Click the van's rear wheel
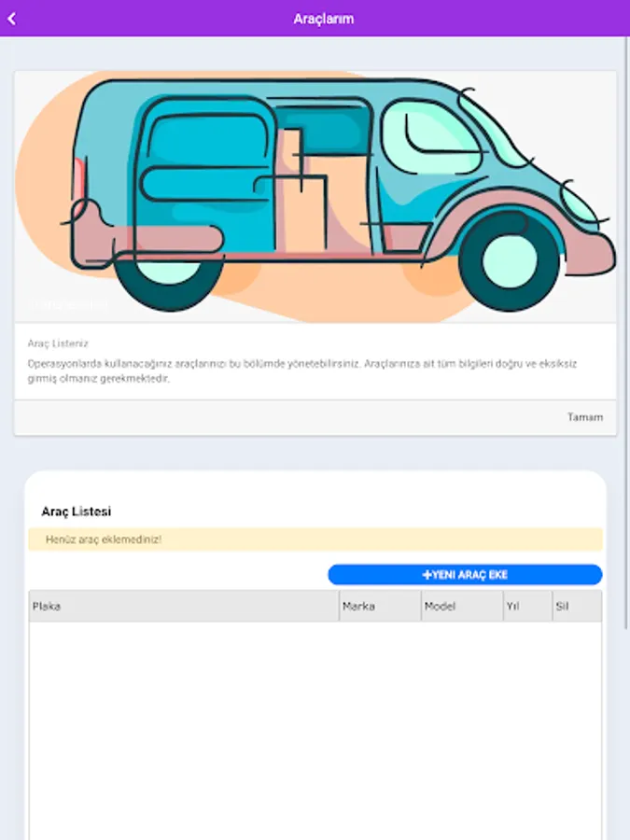This screenshot has width=630, height=840. [x=170, y=276]
